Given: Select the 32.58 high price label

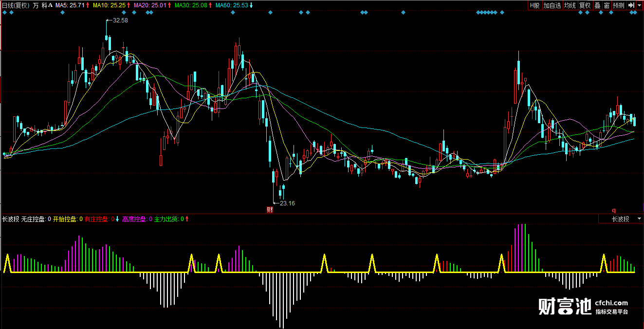Looking at the screenshot, I should pos(120,20).
